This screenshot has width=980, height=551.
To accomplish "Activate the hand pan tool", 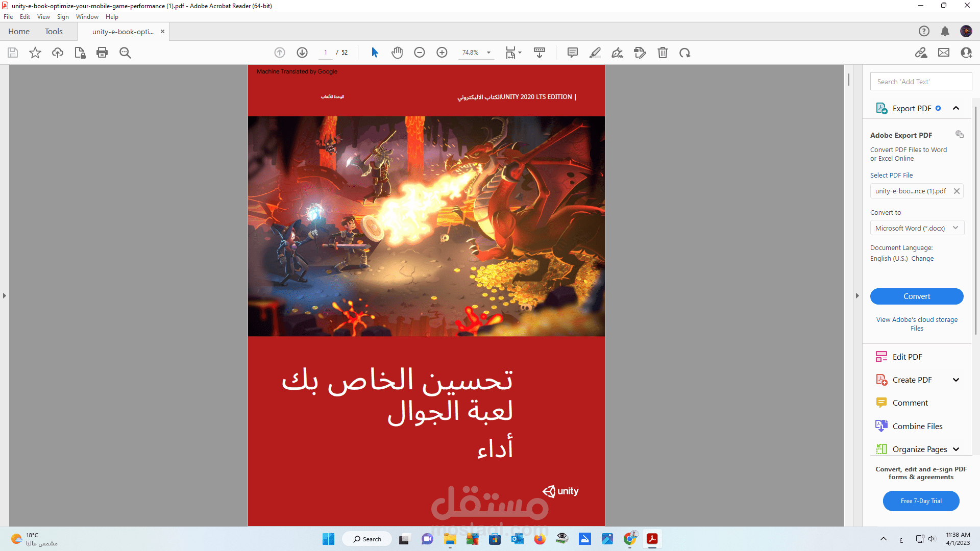I will pos(397,53).
